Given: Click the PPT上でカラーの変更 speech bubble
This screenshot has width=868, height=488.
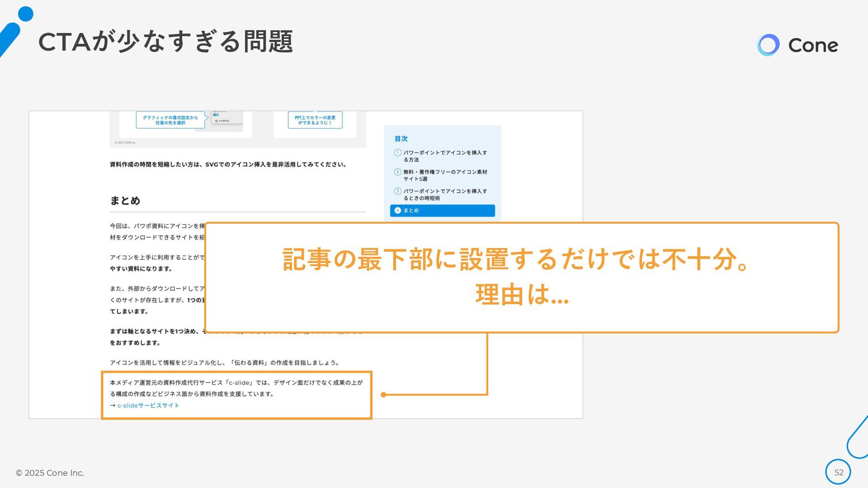Looking at the screenshot, I should tap(315, 120).
